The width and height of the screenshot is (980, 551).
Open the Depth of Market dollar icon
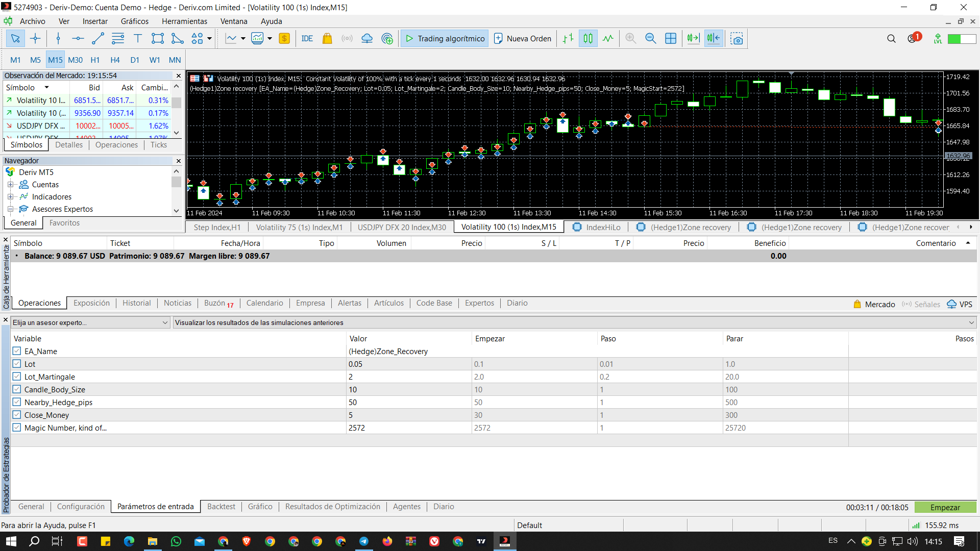(x=284, y=38)
